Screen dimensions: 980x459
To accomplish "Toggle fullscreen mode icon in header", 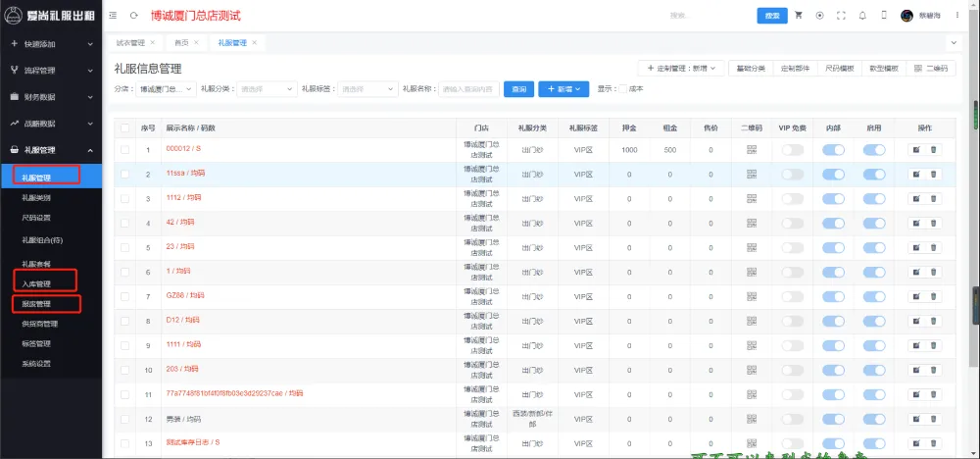I will (841, 16).
